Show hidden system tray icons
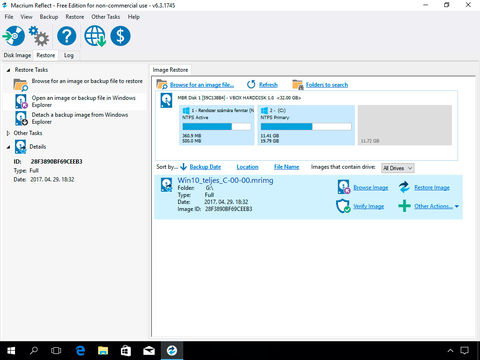This screenshot has width=480, height=360. (450, 350)
